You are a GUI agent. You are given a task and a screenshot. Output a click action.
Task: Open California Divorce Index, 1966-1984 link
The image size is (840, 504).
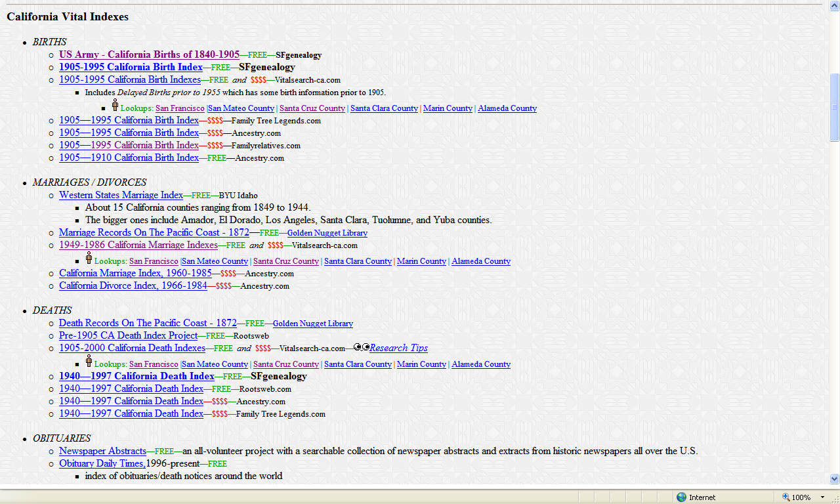(x=133, y=285)
